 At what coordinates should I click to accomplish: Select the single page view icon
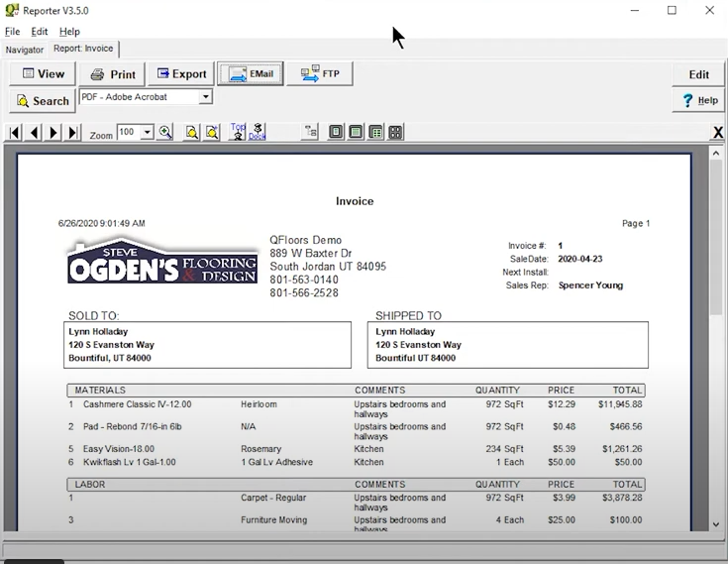click(x=336, y=132)
